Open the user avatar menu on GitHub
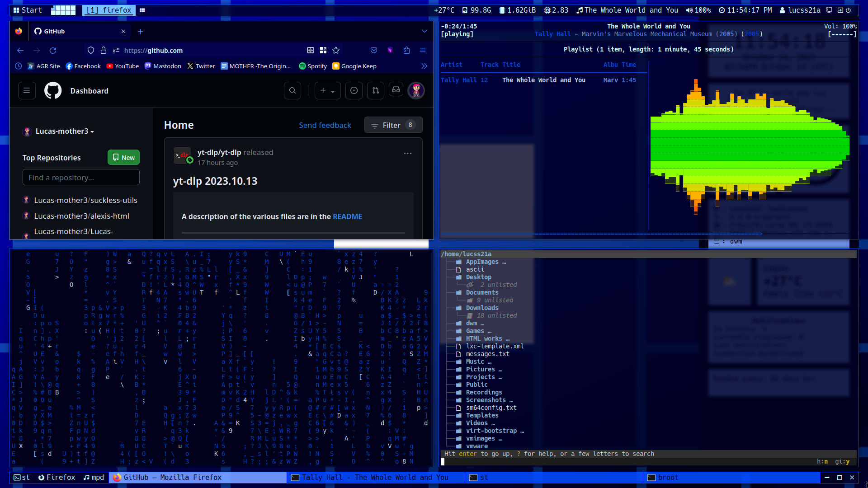868x488 pixels. click(x=416, y=91)
